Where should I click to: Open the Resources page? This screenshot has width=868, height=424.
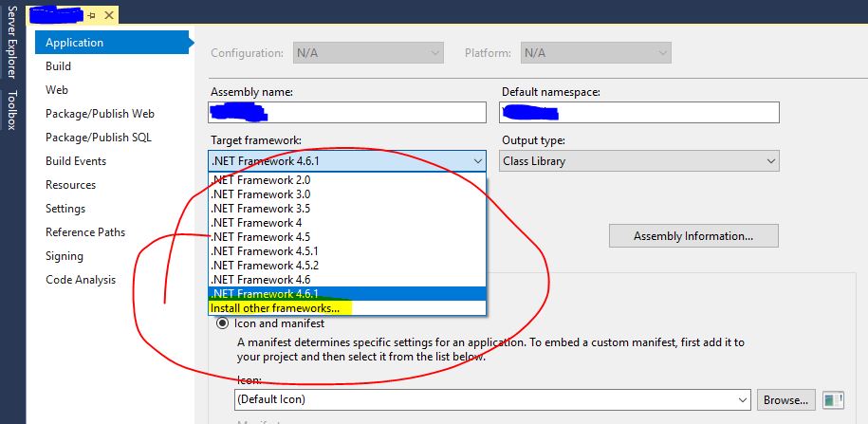tap(70, 185)
